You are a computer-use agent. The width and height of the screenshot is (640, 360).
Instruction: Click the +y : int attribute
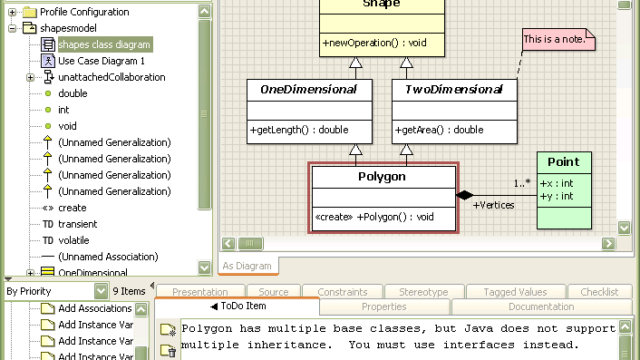[556, 196]
